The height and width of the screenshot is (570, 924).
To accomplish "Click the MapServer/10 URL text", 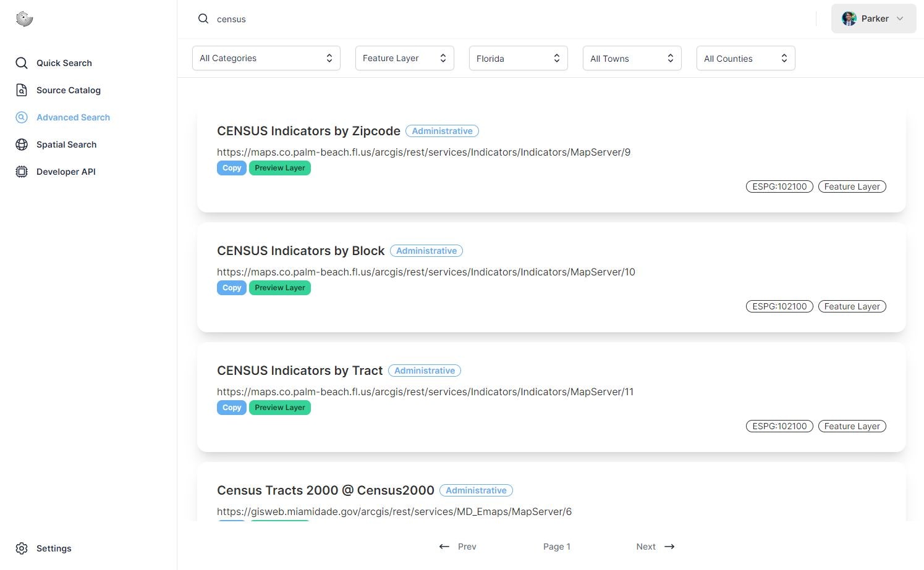I will (426, 272).
